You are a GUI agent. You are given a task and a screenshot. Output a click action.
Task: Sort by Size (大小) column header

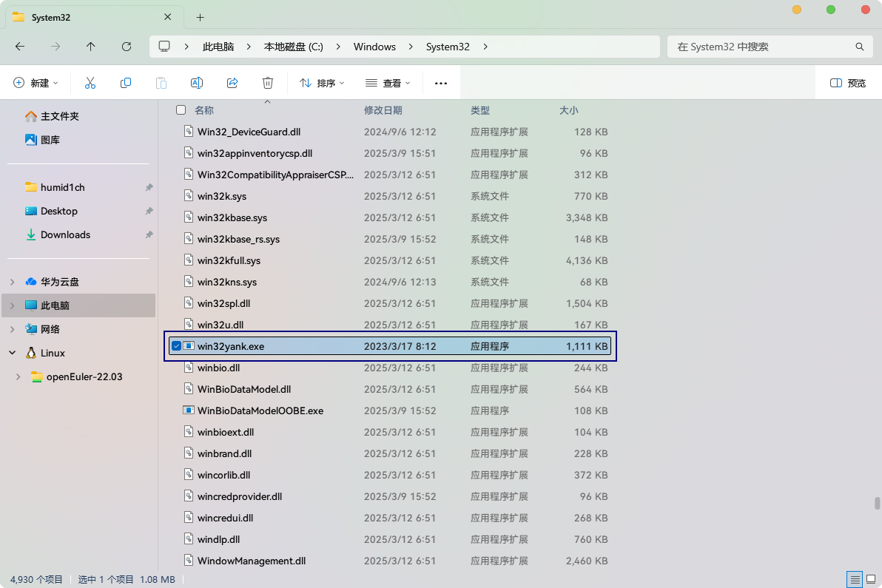[x=569, y=110]
